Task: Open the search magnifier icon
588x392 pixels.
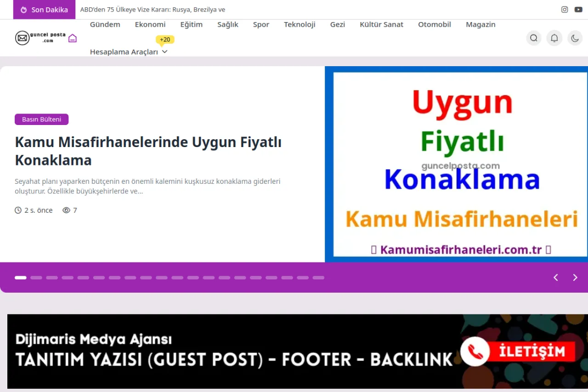Action: click(x=533, y=38)
